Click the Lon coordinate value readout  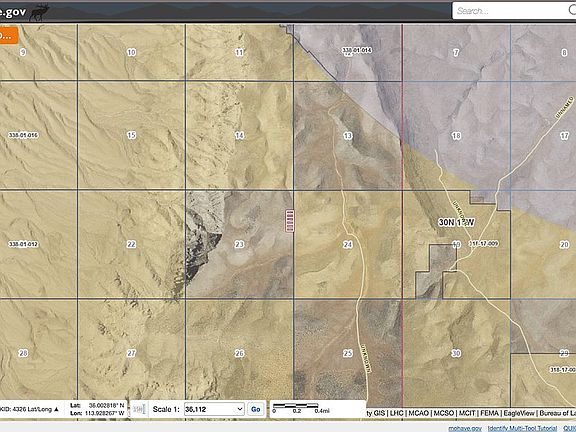click(x=104, y=413)
